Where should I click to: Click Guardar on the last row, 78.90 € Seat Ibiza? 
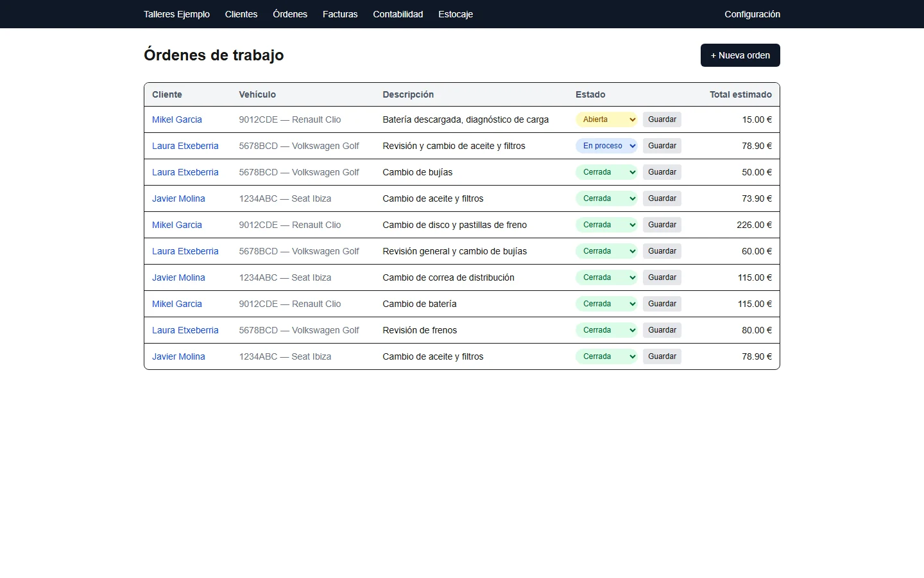[662, 356]
